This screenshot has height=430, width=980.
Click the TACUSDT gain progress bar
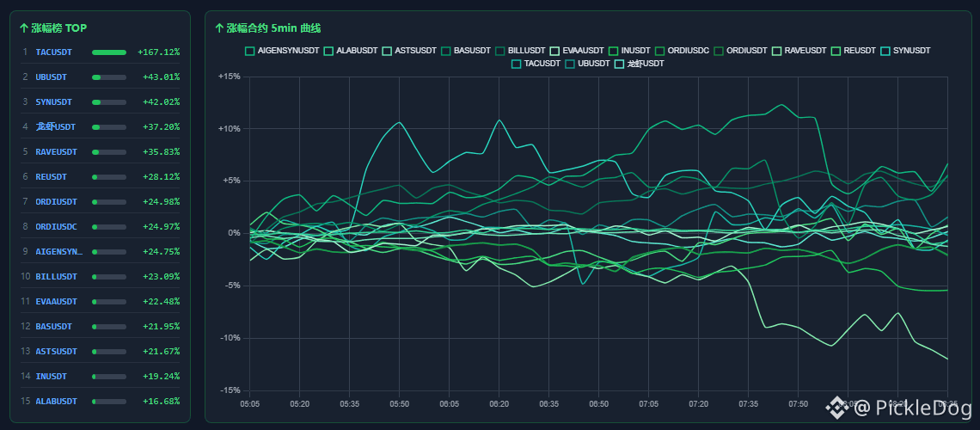(x=109, y=52)
